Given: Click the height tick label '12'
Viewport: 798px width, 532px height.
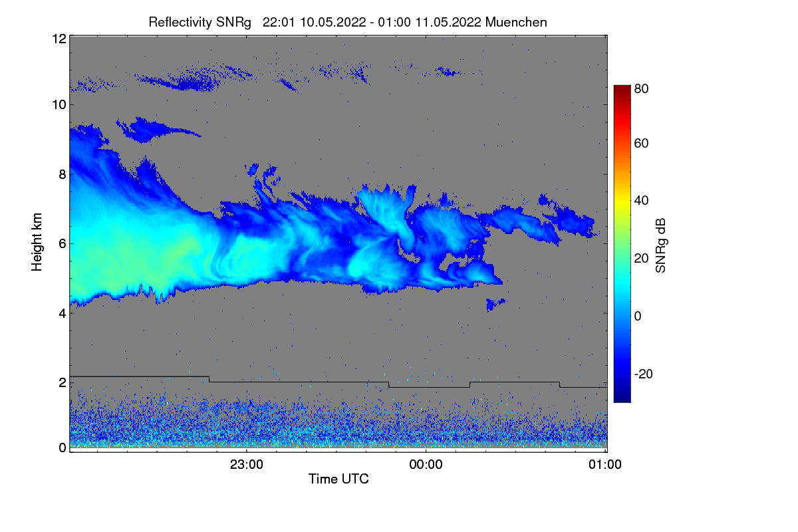Looking at the screenshot, I should (59, 39).
